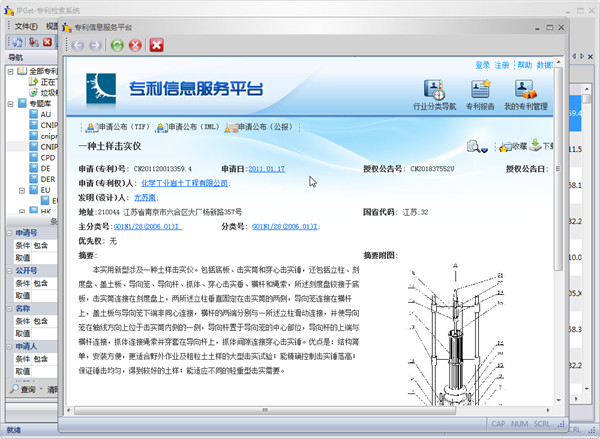Image resolution: width=600 pixels, height=439 pixels.
Task: Open the 查询 button dropdown arrow
Action: [x=41, y=389]
